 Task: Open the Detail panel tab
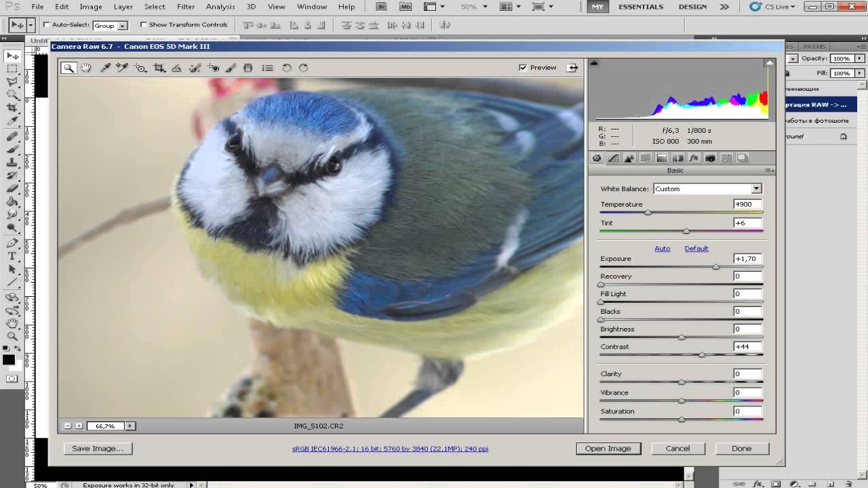pyautogui.click(x=629, y=158)
